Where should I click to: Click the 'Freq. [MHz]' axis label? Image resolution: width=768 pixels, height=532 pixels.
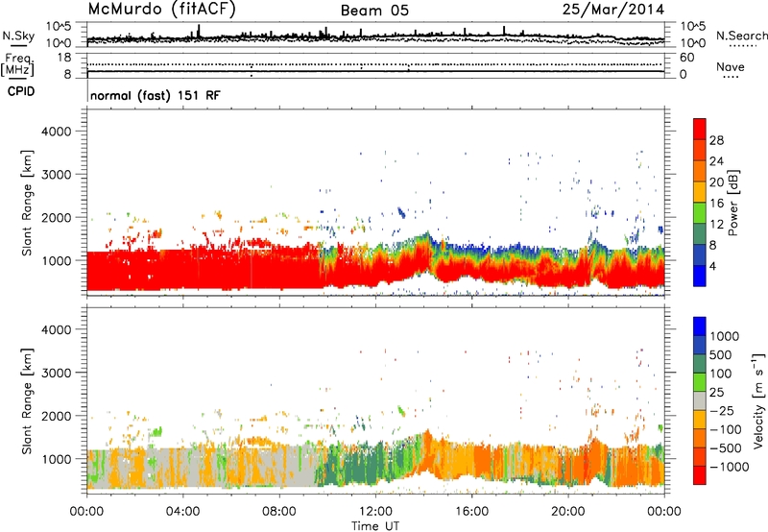[x=17, y=64]
